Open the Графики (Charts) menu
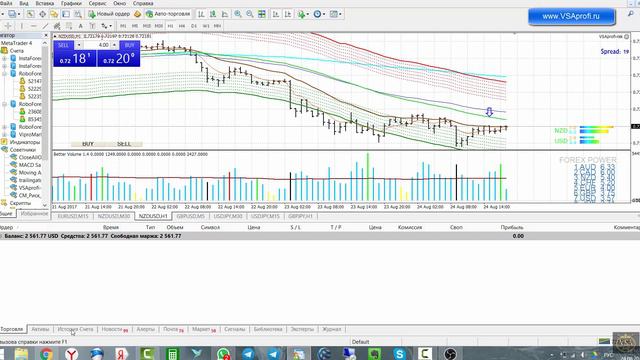Screen dimensions: 640x360 (x=71, y=3)
